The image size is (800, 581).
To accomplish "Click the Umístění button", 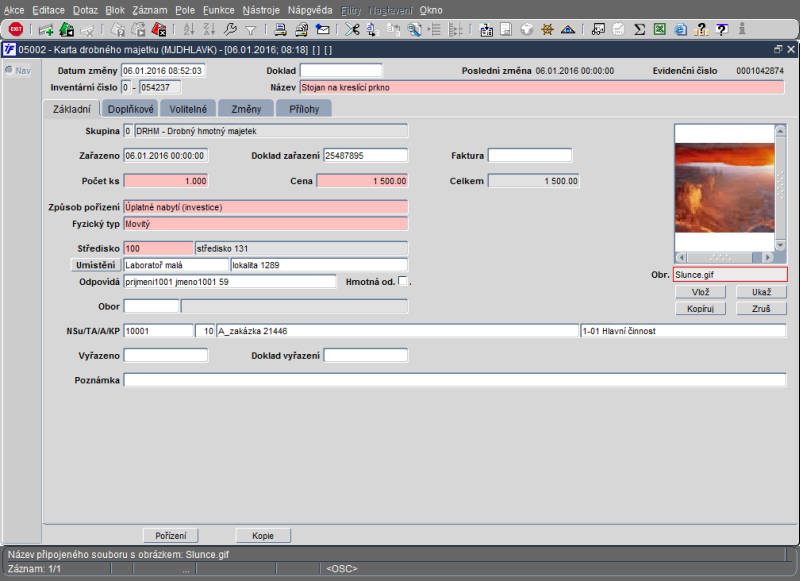I will [x=95, y=265].
